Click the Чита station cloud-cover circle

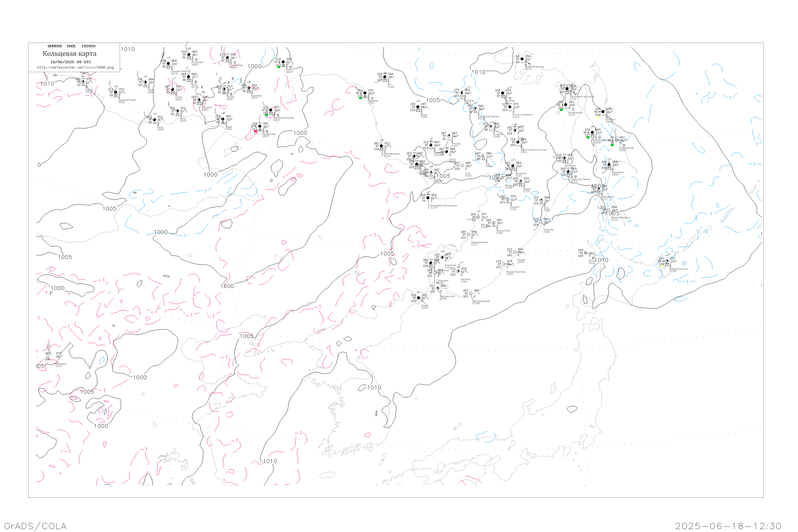pyautogui.click(x=189, y=77)
